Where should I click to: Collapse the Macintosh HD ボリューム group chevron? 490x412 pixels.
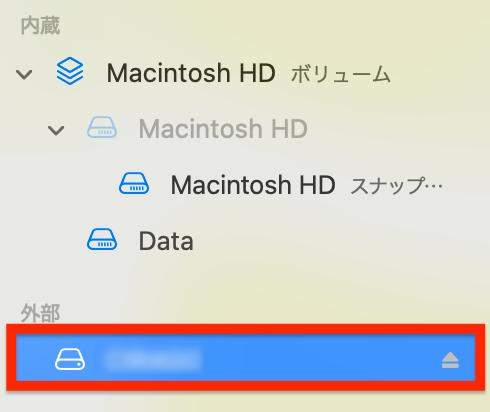coord(24,74)
